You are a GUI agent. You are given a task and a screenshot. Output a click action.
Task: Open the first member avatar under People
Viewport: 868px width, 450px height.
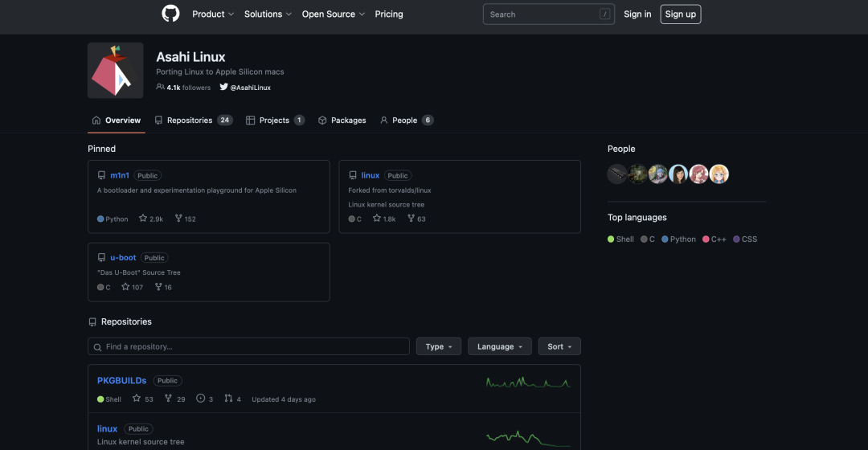(617, 174)
